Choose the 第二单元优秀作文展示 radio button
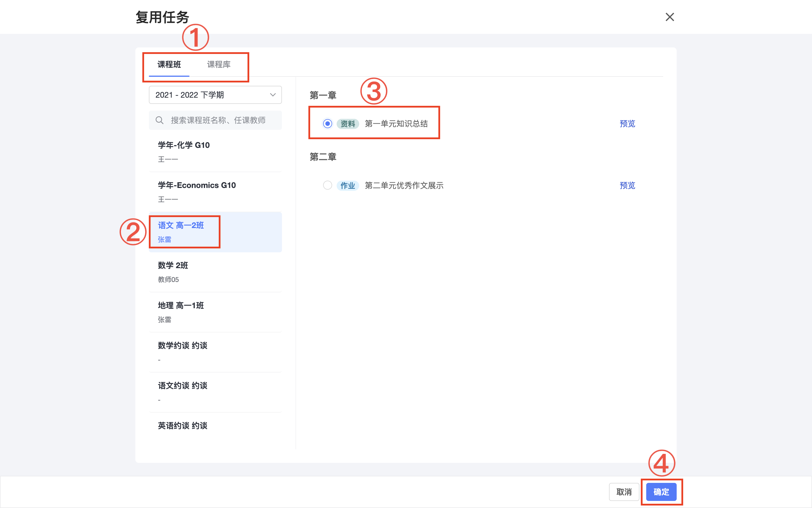The height and width of the screenshot is (508, 812). click(x=328, y=185)
